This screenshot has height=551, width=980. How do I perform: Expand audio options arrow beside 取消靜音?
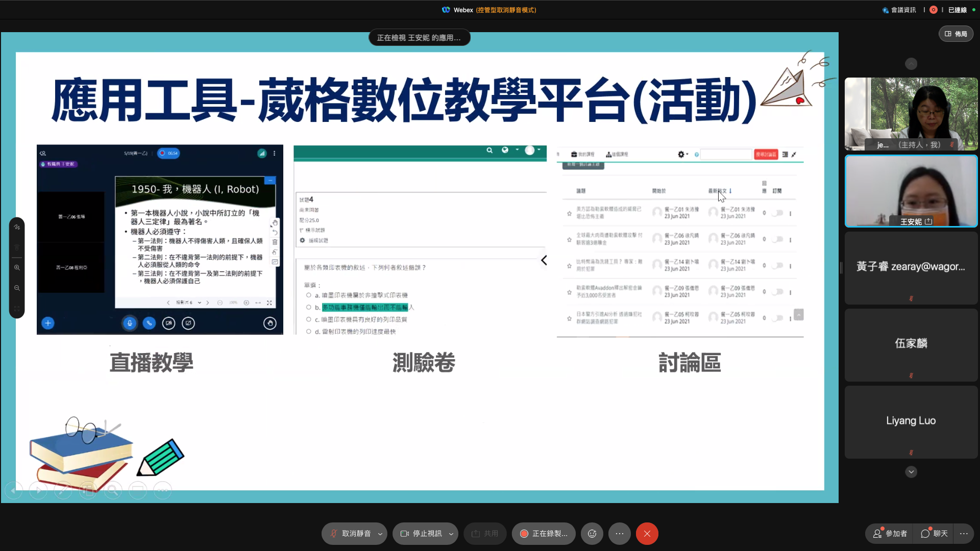pyautogui.click(x=380, y=534)
